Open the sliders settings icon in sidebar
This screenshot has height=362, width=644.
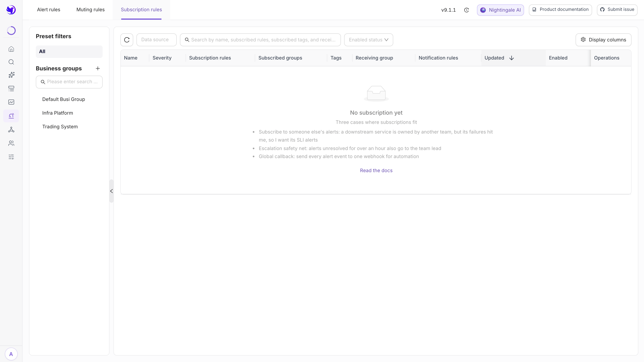(11, 157)
